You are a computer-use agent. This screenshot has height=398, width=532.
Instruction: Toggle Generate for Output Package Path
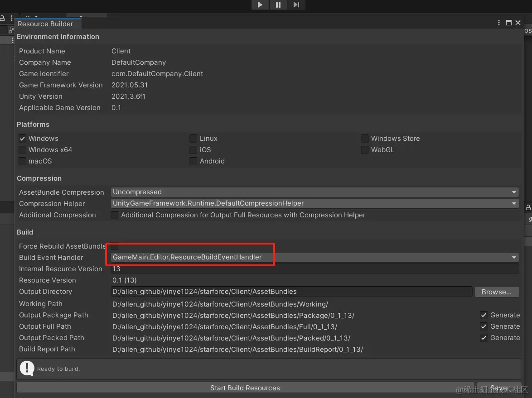pos(484,315)
